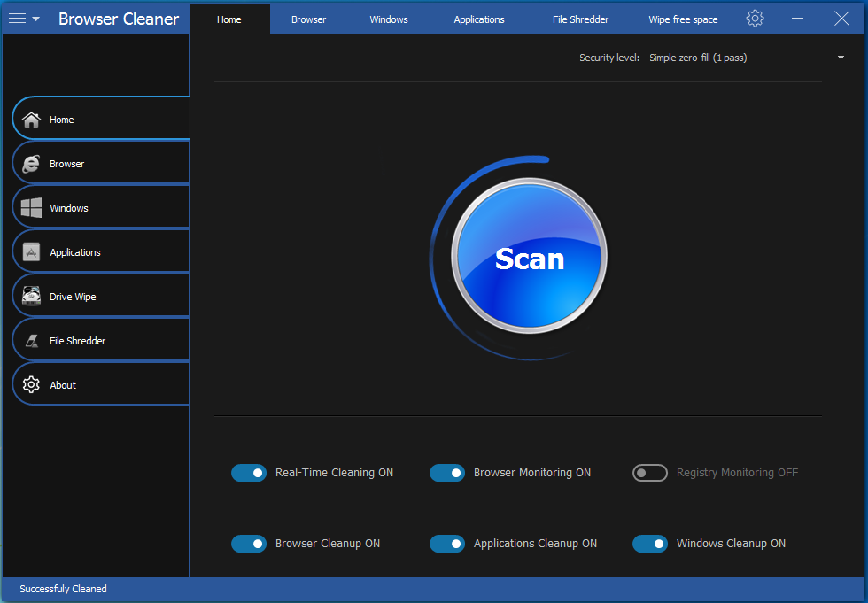Turn off Browser Cleanup switch

tap(249, 544)
